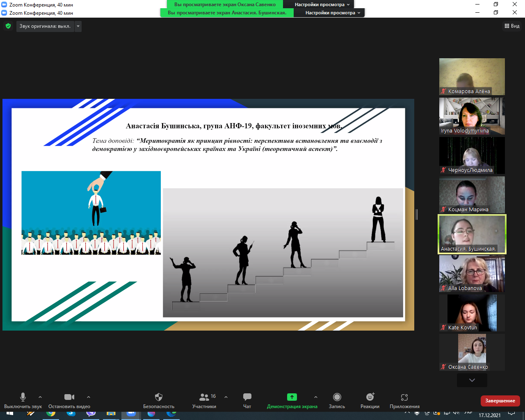The height and width of the screenshot is (420, 525).
Task: Click muted mic icon on Kate Kovtun
Action: 443,328
